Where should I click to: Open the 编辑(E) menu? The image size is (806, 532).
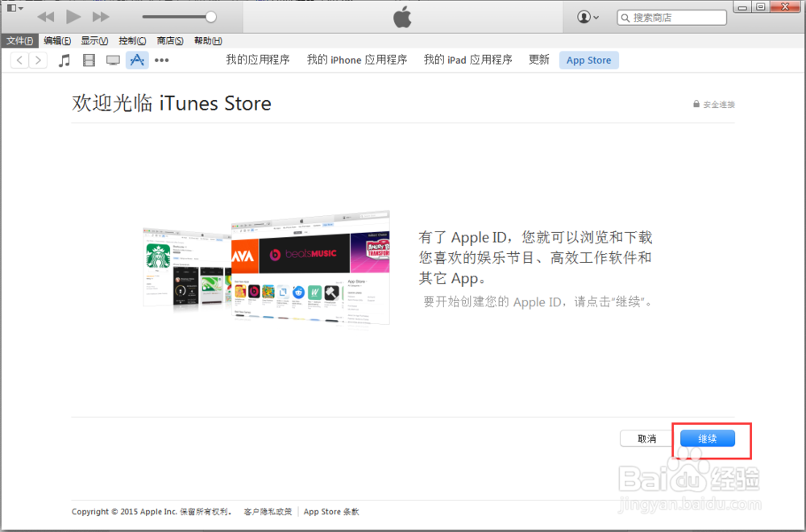click(57, 40)
